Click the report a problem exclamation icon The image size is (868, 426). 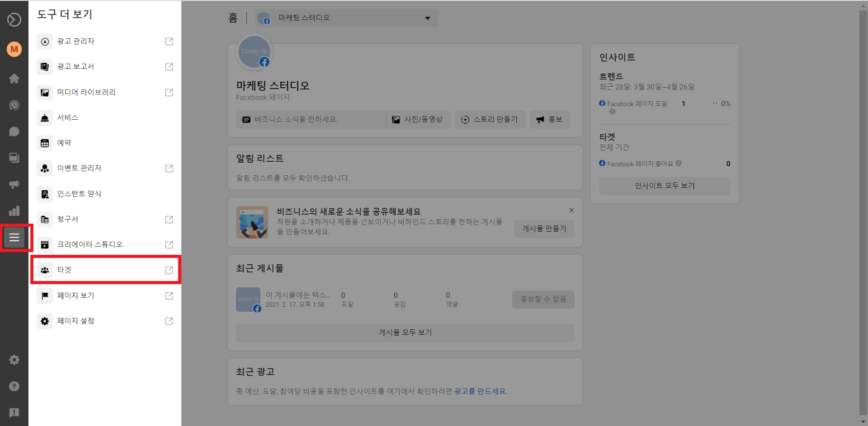14,412
